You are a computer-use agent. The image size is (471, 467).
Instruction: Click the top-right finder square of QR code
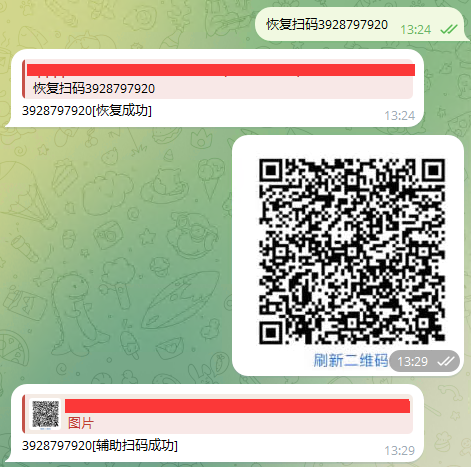[433, 170]
